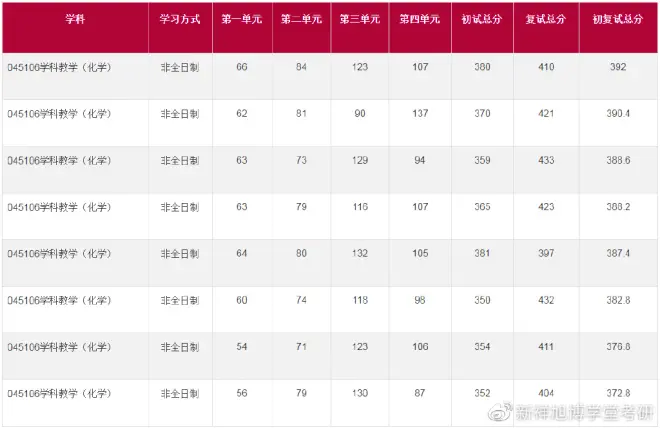Select the 复试总分 column header

coord(545,20)
